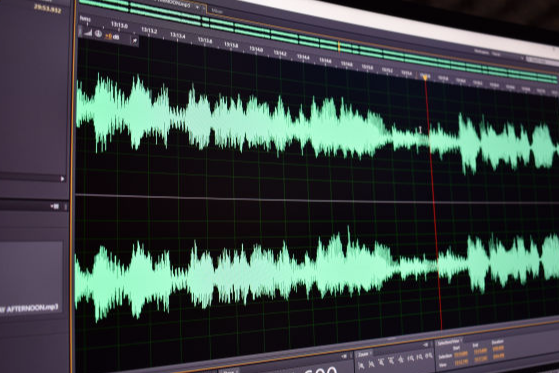The image size is (559, 373).
Task: Click the Zoom Out Full icon
Action: tap(401, 359)
